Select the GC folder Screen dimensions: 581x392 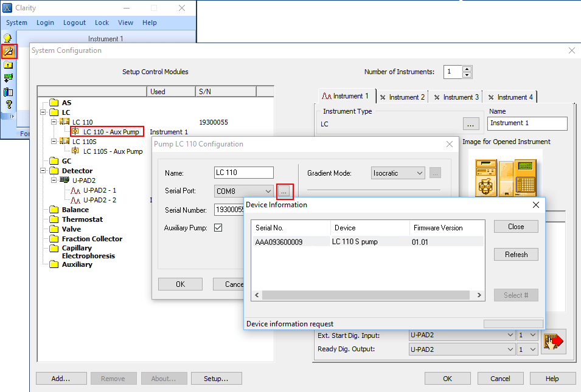pos(60,161)
